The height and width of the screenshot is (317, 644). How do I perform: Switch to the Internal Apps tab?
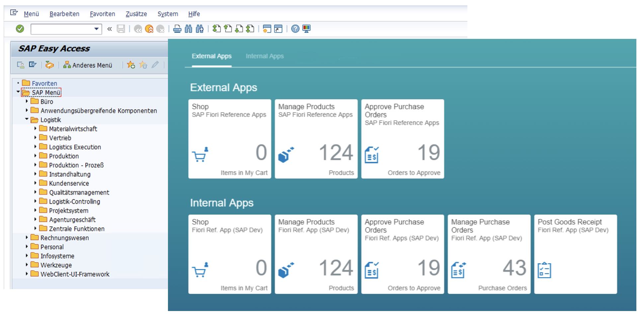coord(265,56)
